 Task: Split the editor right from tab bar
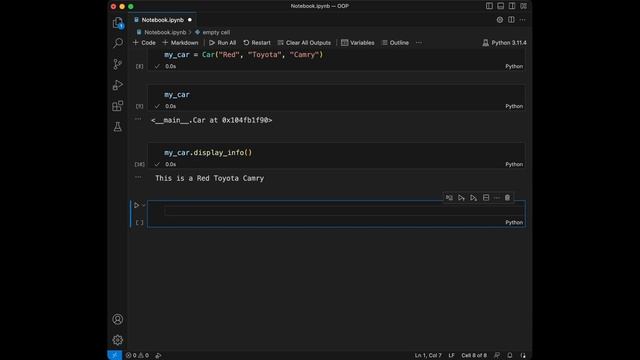pos(511,20)
